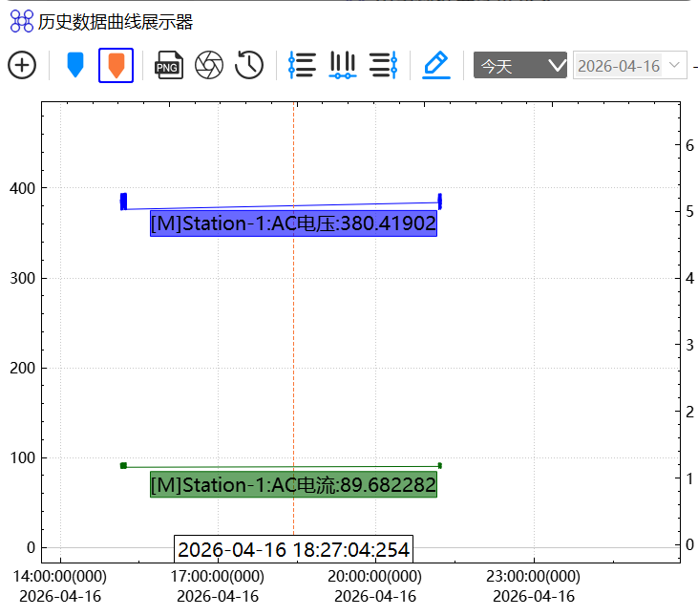This screenshot has width=698, height=616.
Task: Click the vertical bars slider icon
Action: pyautogui.click(x=343, y=65)
